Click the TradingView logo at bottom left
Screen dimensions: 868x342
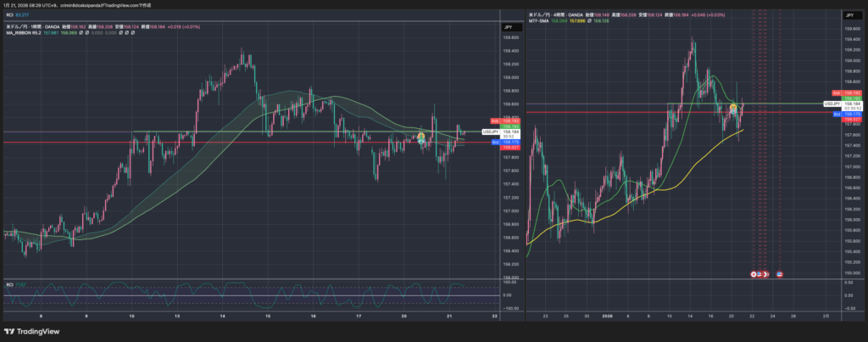(x=27, y=332)
